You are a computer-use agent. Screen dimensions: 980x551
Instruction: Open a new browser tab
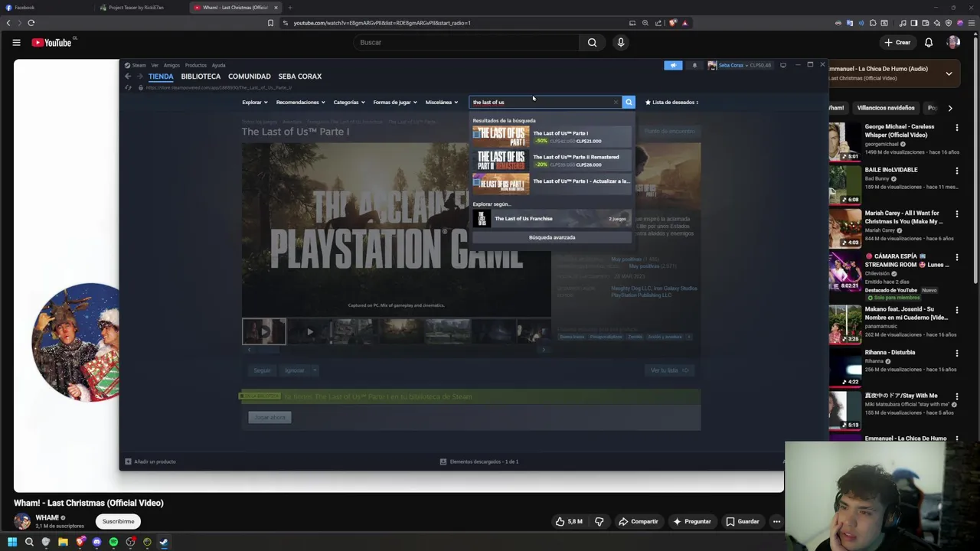point(290,8)
